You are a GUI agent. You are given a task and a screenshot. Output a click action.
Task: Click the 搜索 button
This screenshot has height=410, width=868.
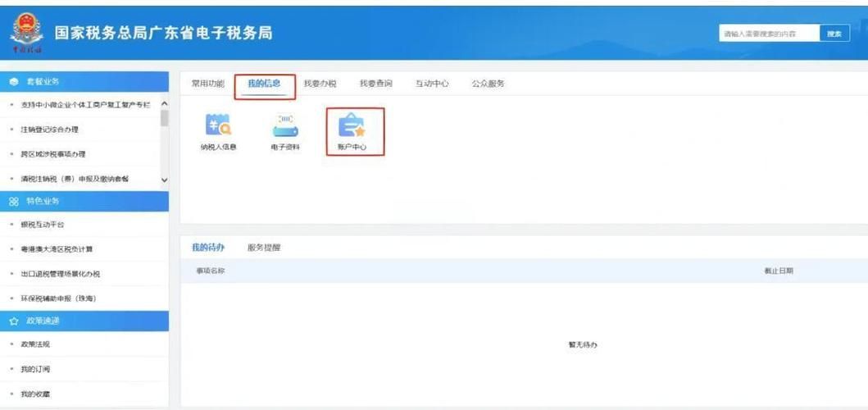(x=834, y=34)
